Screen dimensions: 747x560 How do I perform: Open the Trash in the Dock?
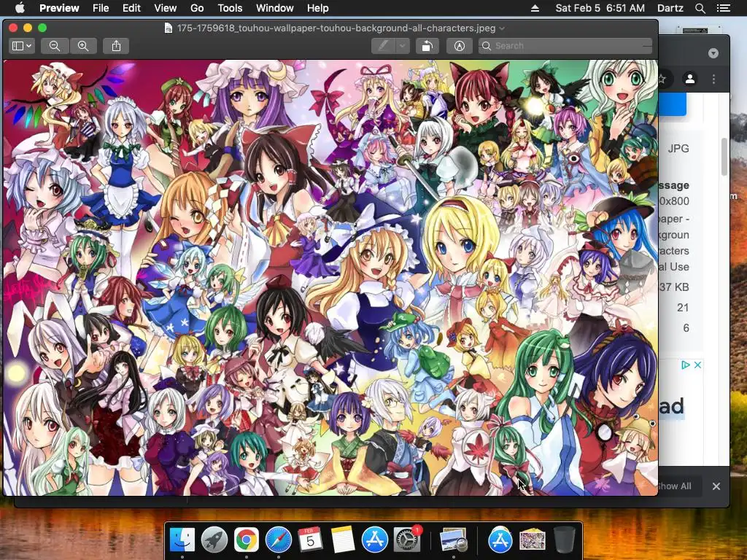[x=564, y=540]
